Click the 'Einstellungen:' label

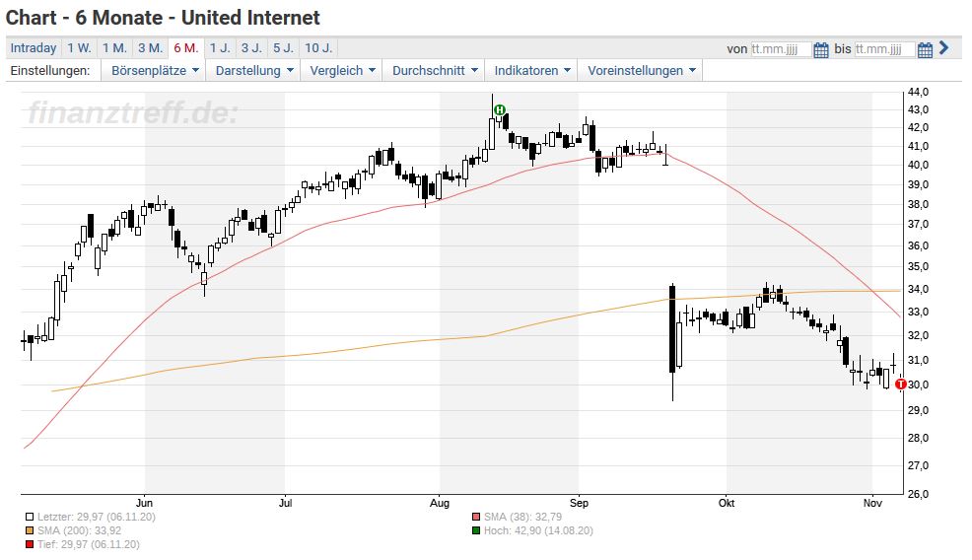click(x=50, y=71)
